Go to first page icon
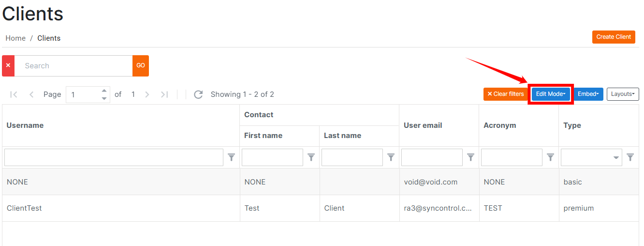This screenshot has width=644, height=246. click(x=14, y=94)
